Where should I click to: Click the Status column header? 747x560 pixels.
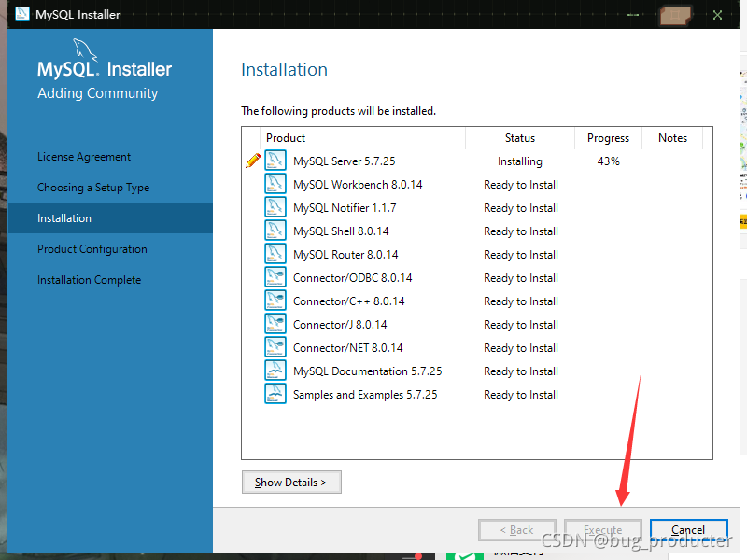pos(520,138)
